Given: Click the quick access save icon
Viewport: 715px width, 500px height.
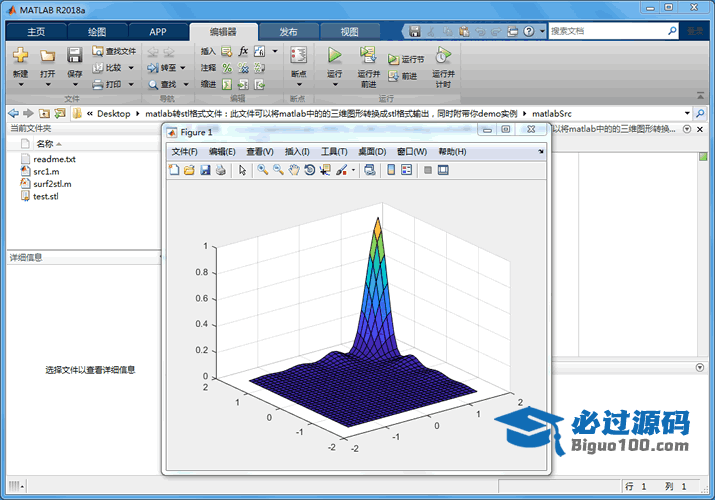Looking at the screenshot, I should 414,31.
